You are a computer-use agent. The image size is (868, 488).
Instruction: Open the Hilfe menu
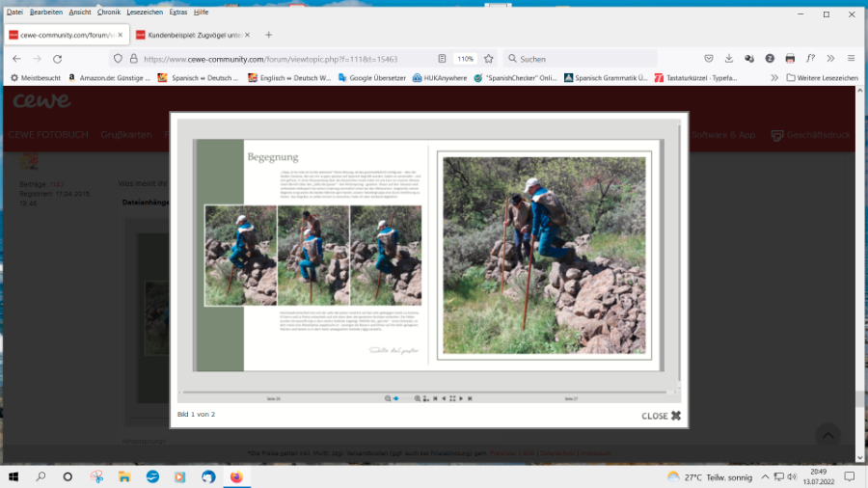pos(201,13)
